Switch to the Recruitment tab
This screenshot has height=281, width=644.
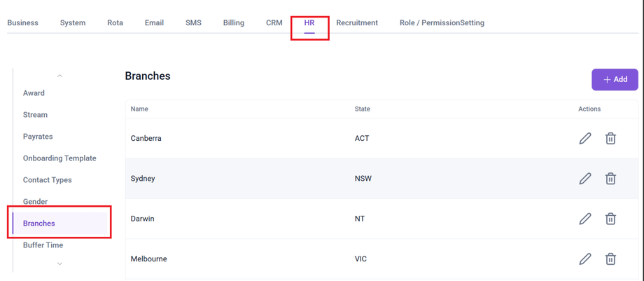tap(357, 23)
